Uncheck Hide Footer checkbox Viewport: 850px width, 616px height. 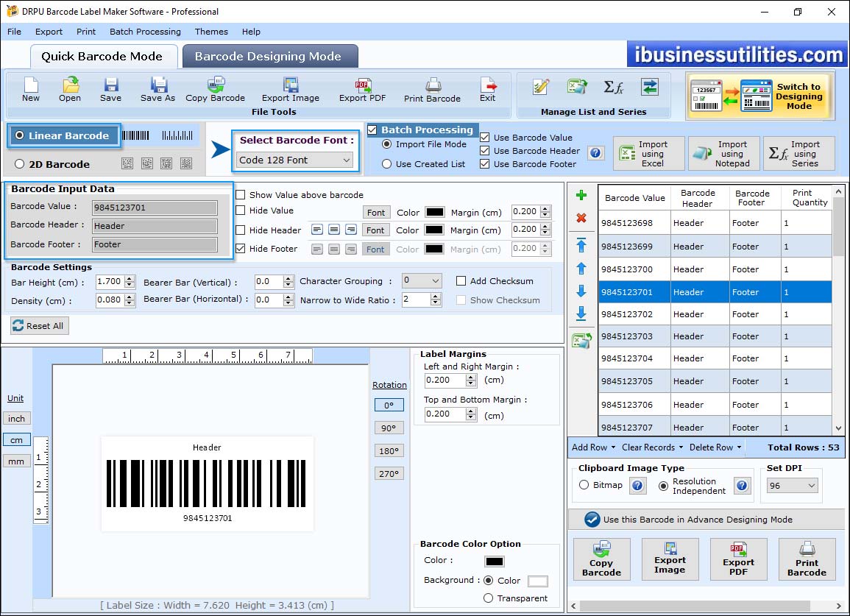point(240,248)
